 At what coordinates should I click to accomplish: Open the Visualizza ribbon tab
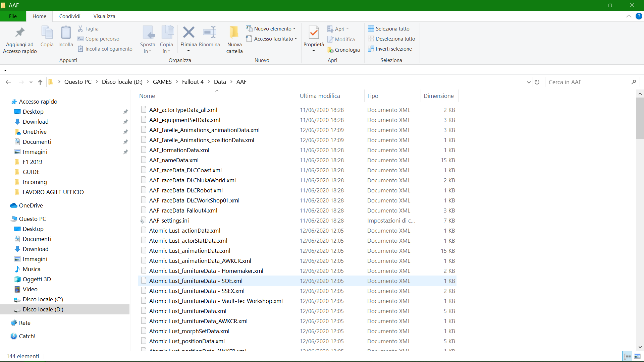(104, 16)
